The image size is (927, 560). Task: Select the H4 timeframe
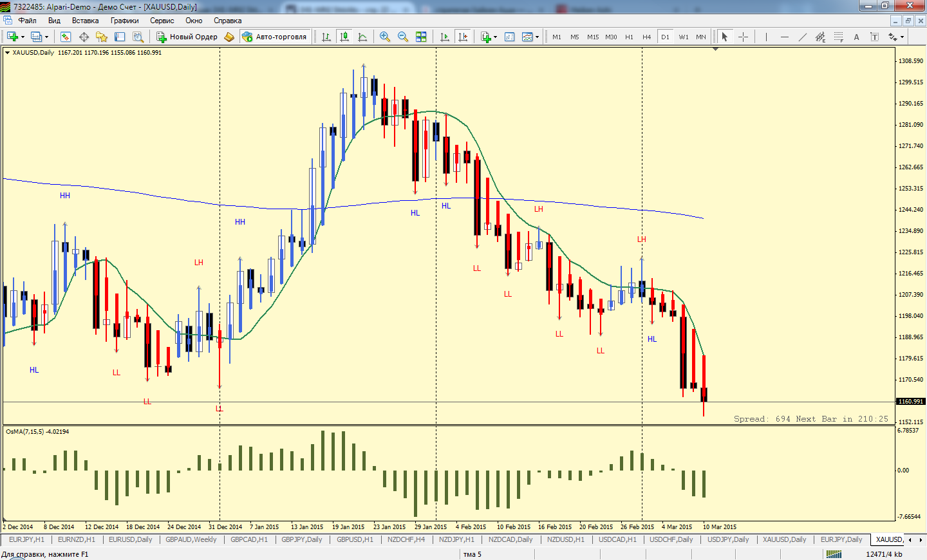coord(647,37)
